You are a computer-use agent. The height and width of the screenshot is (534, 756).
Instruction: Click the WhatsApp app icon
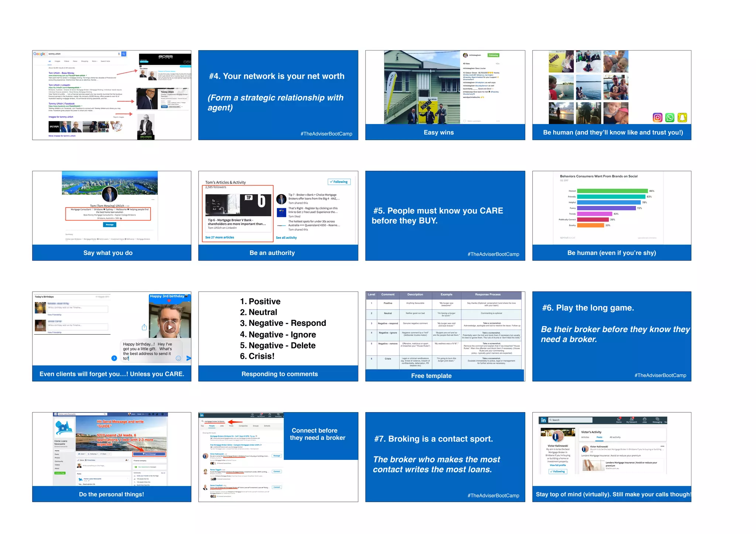point(670,118)
